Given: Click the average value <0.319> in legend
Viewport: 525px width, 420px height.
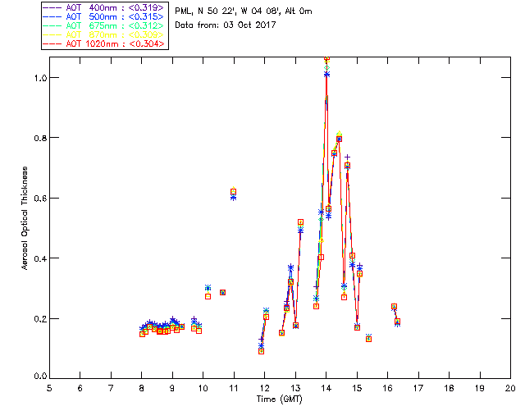Looking at the screenshot, I should point(146,7).
